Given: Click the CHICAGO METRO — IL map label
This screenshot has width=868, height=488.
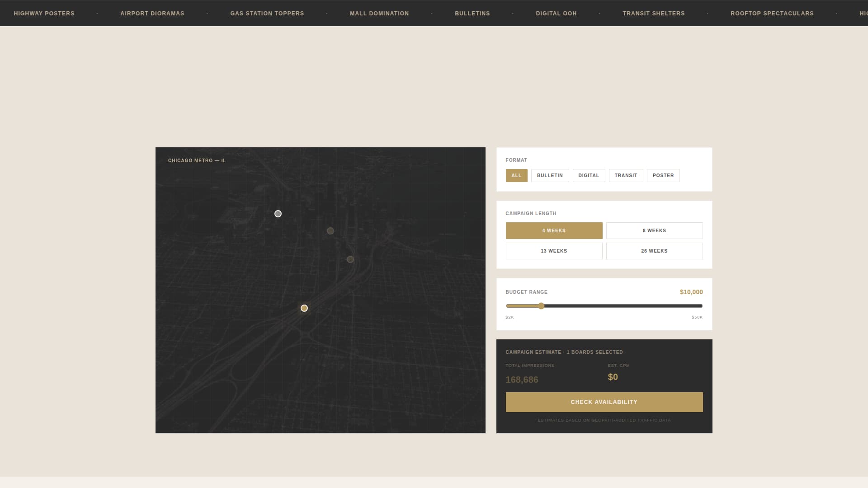Looking at the screenshot, I should pyautogui.click(x=196, y=160).
